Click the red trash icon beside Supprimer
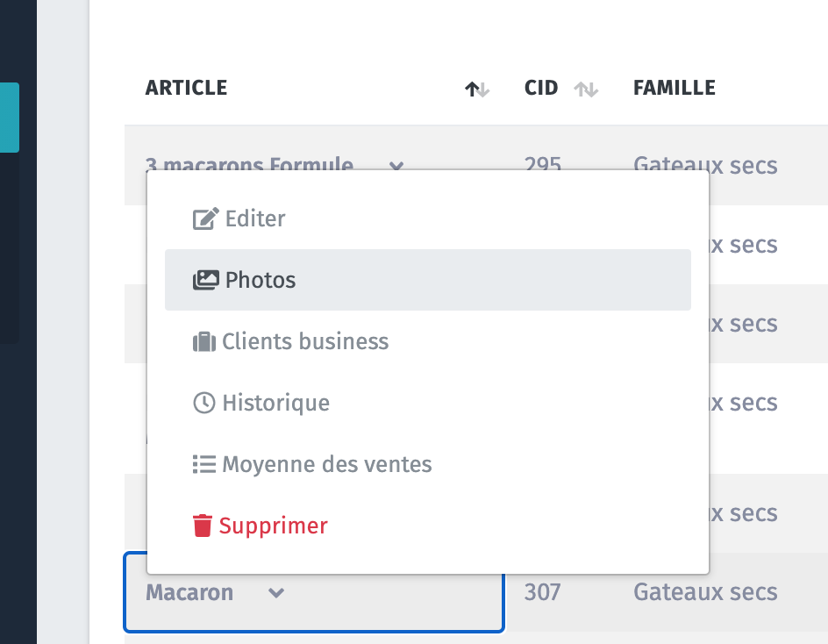Viewport: 828px width, 644px height. (x=203, y=526)
